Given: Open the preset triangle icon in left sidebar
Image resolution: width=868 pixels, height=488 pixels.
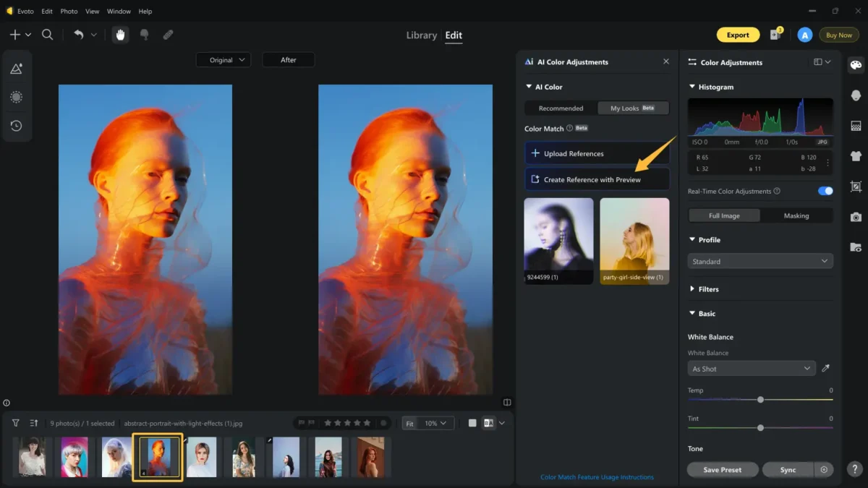Looking at the screenshot, I should pyautogui.click(x=16, y=69).
